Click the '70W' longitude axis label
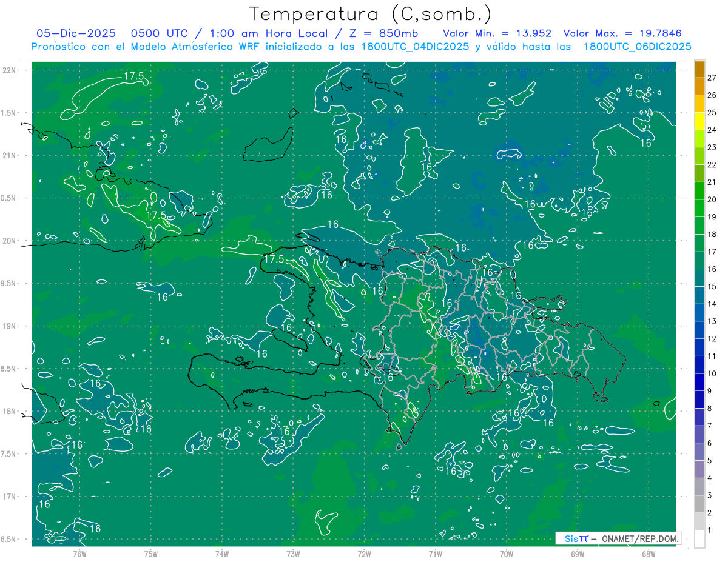The image size is (728, 562). click(x=506, y=554)
